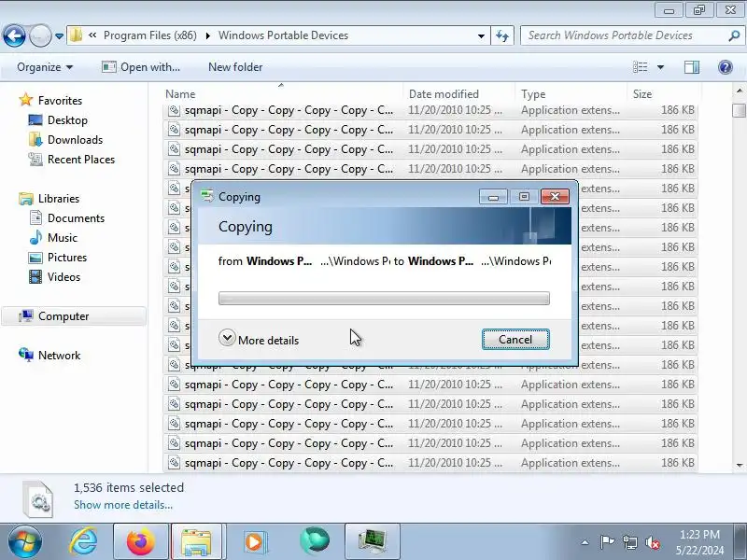
Task: Open recent pages dropdown beside navigation arrows
Action: [x=59, y=35]
